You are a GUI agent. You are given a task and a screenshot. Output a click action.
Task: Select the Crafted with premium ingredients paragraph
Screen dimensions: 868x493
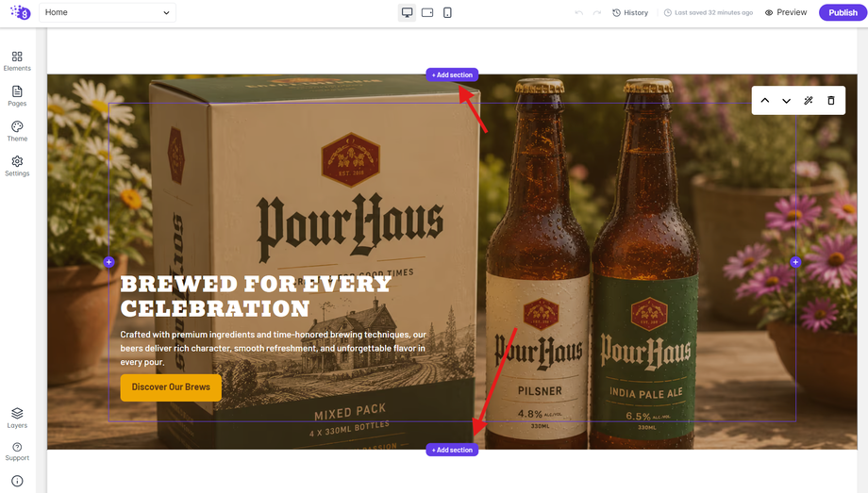[x=274, y=349]
